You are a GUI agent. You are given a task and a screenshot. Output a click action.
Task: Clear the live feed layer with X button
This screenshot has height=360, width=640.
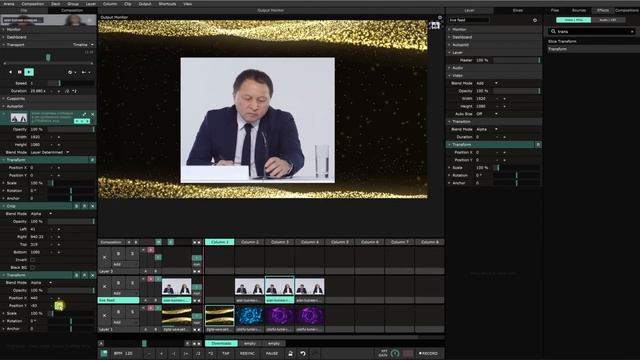coord(104,287)
